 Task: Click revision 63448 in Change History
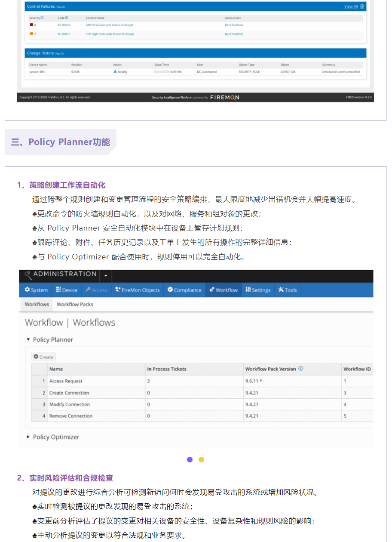pyautogui.click(x=76, y=72)
